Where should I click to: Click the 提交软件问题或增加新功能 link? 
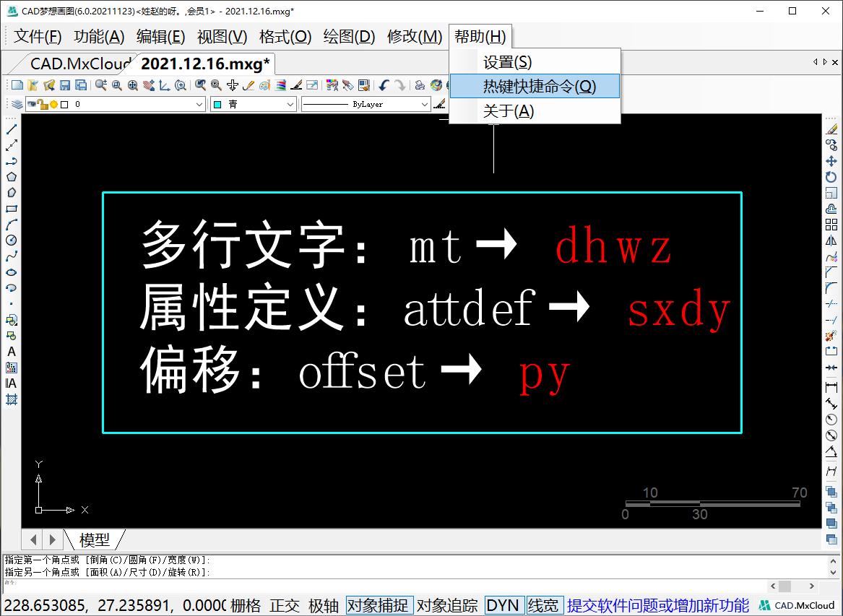[x=658, y=604]
